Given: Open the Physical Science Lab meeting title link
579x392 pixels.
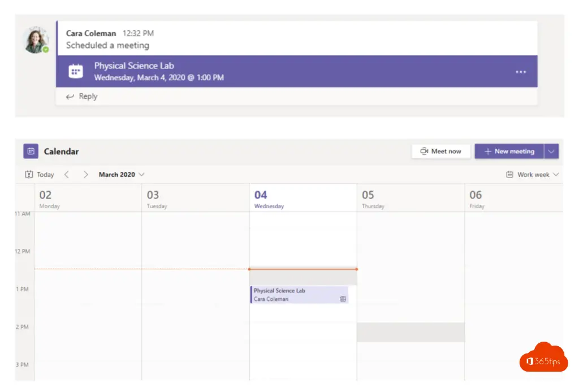Looking at the screenshot, I should (x=134, y=66).
